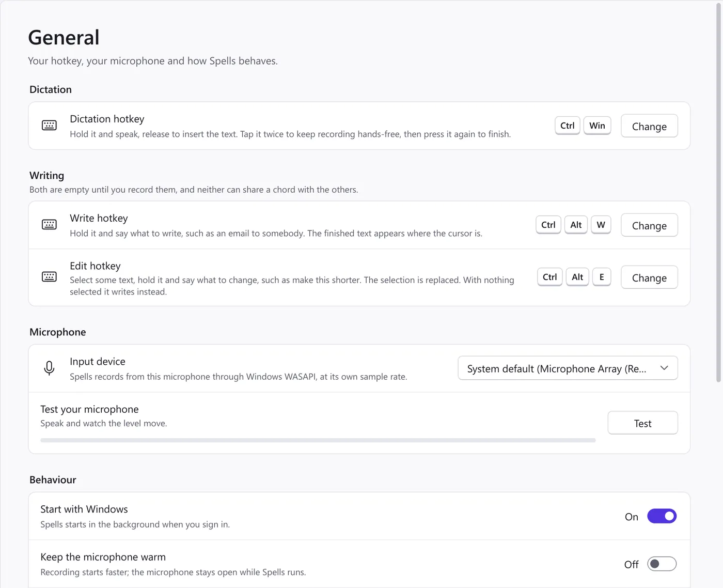This screenshot has height=588, width=723.
Task: Click the "Dictation hotkey" row title
Action: [107, 119]
